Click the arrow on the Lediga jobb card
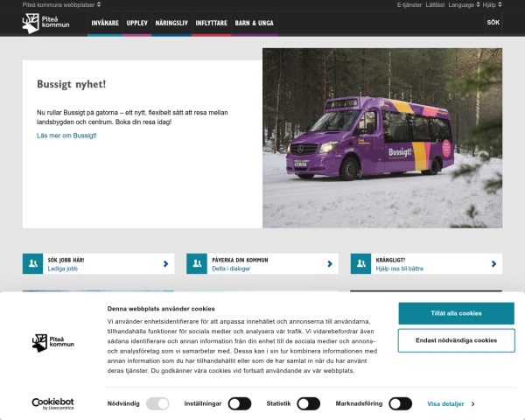 [x=165, y=264]
